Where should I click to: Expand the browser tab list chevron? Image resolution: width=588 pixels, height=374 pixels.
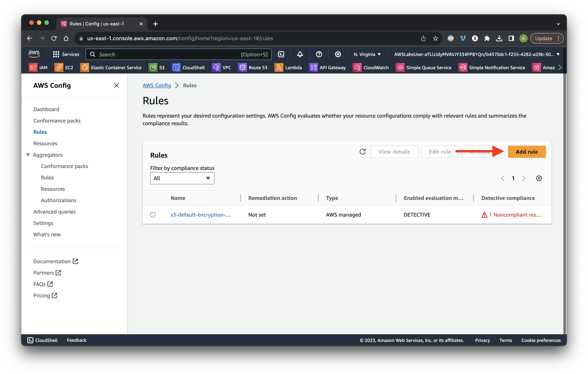[558, 24]
